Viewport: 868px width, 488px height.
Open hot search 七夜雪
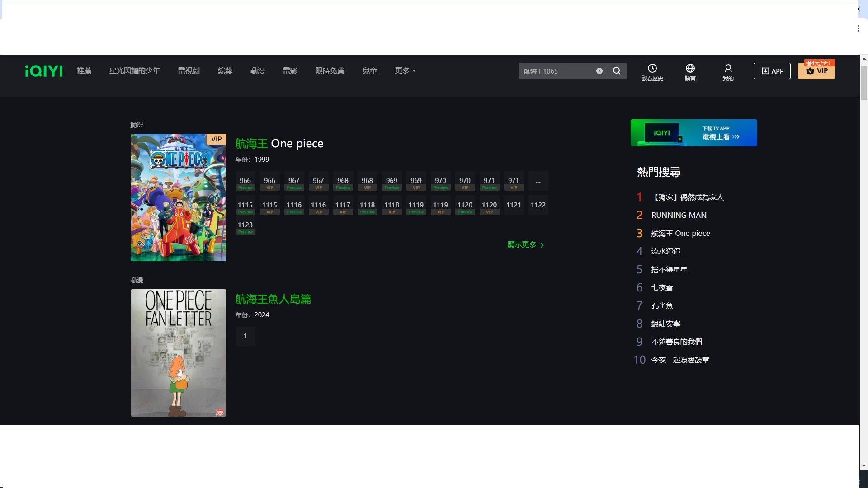coord(662,288)
